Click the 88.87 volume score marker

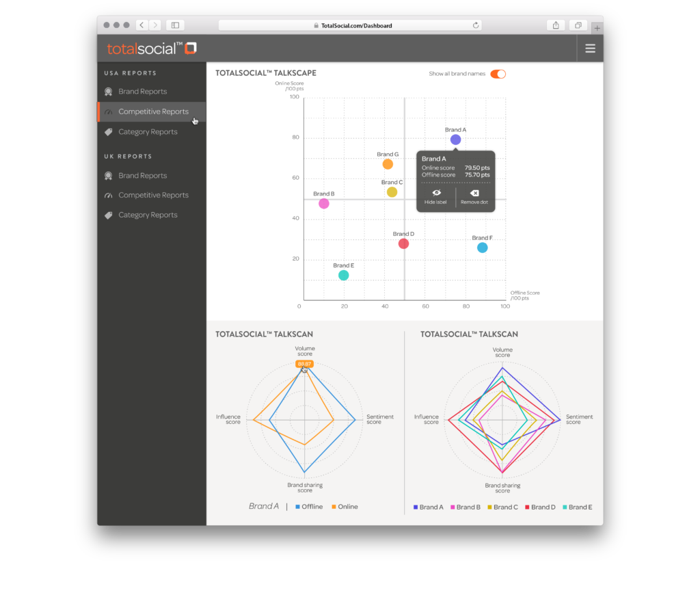coord(304,364)
